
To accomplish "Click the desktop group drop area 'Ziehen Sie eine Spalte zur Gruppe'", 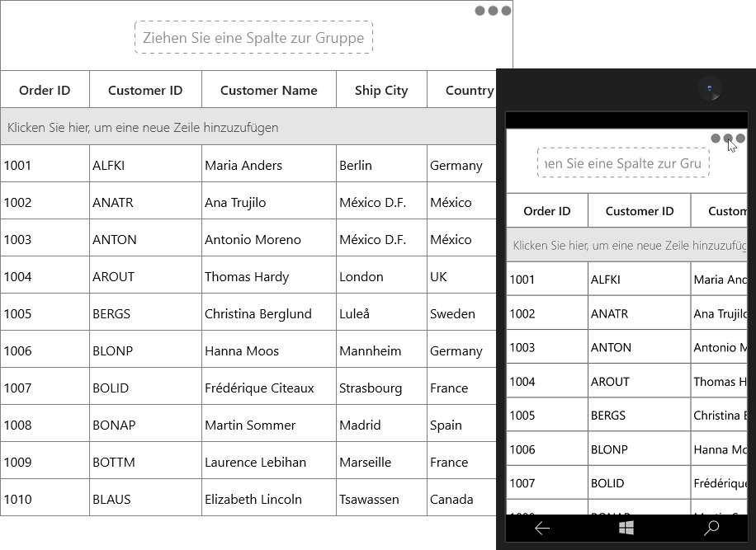I will click(x=253, y=38).
